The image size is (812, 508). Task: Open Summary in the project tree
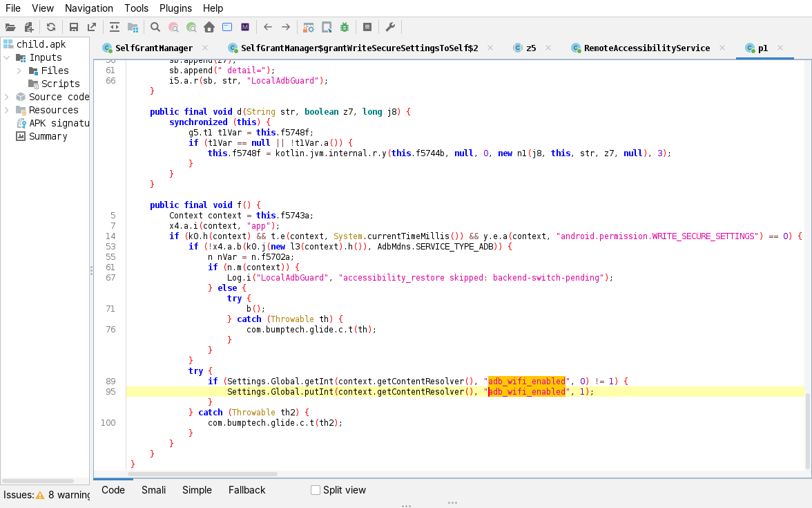48,136
